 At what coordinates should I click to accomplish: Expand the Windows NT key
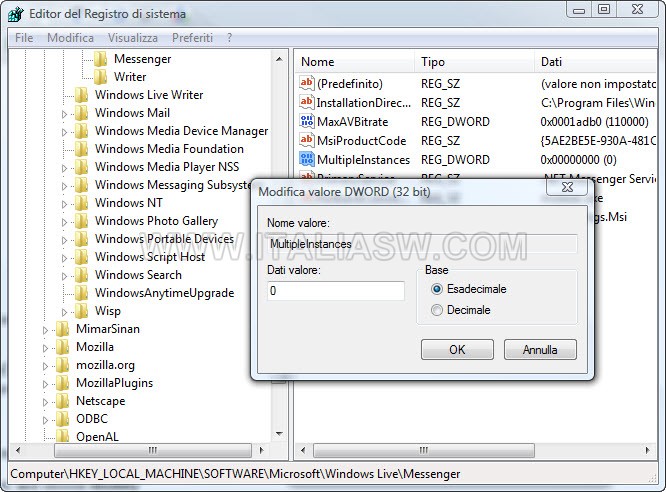tap(64, 204)
